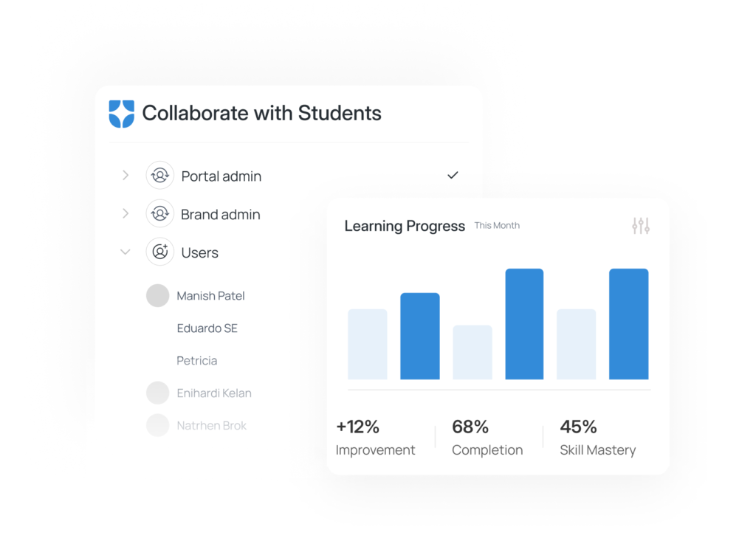
Task: Toggle the Portal admin checkmark
Action: 453,176
